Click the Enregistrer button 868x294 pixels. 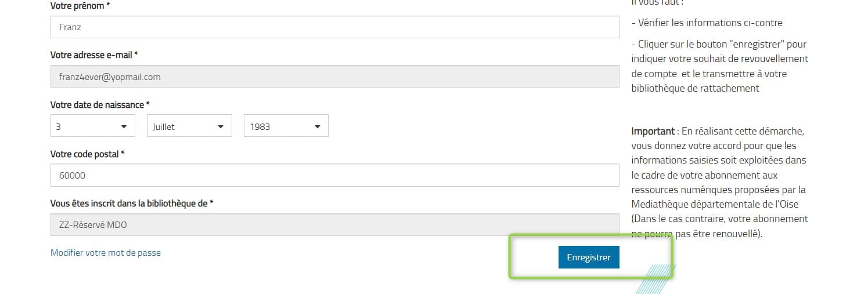point(589,257)
